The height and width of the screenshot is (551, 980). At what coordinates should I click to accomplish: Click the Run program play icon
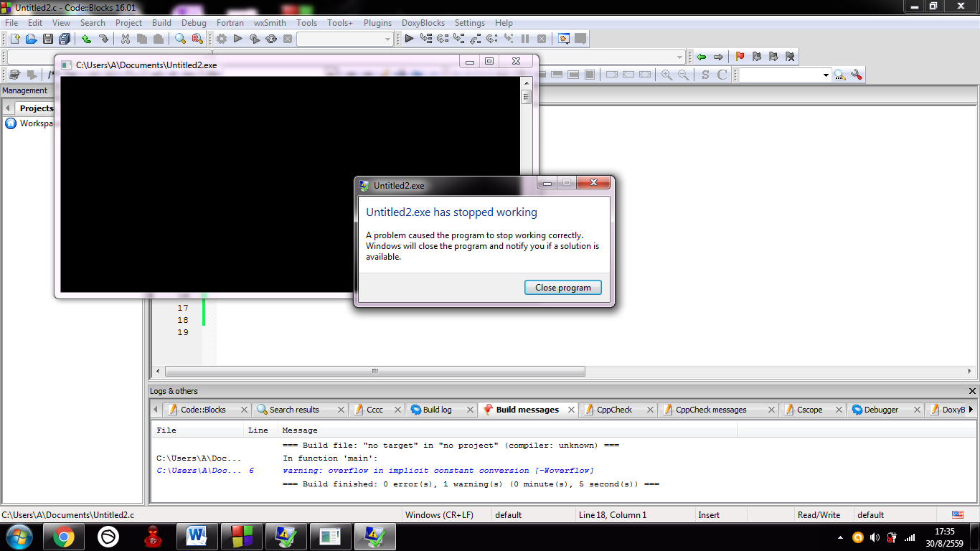pos(238,39)
